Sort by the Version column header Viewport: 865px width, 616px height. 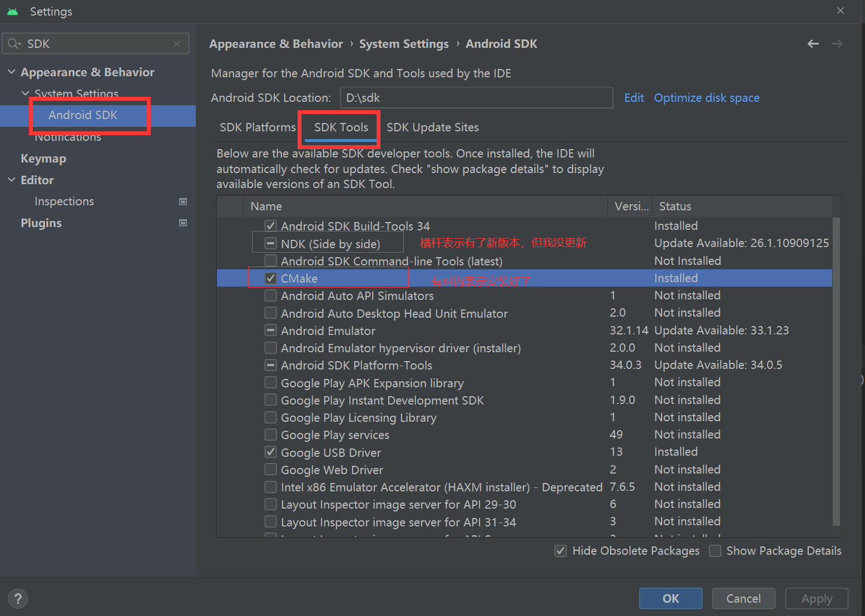tap(630, 206)
